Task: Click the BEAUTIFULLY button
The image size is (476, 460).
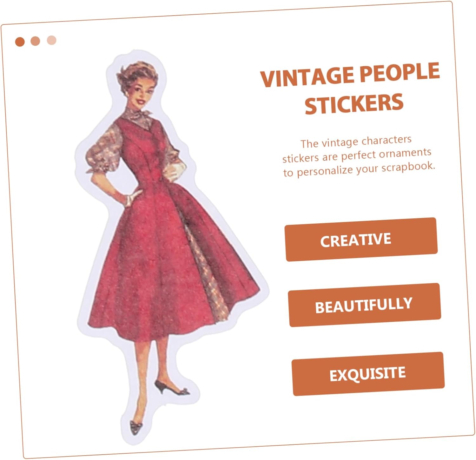Action: tap(364, 305)
